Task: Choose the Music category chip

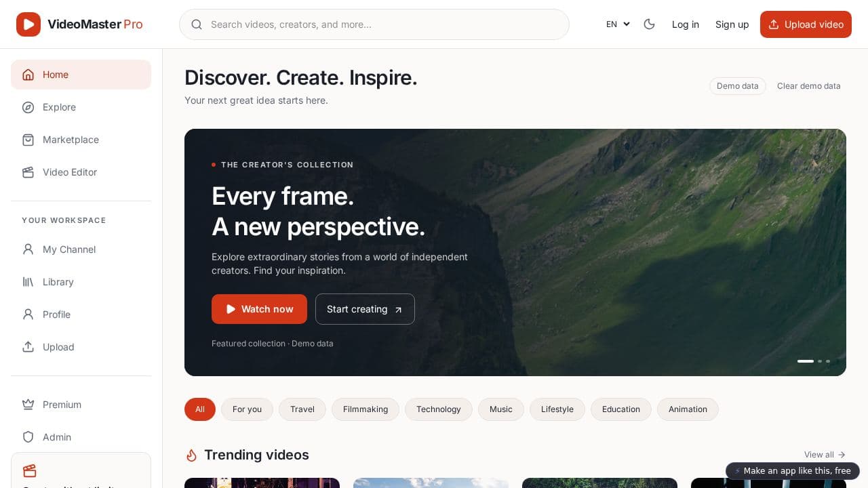Action: coord(501,409)
